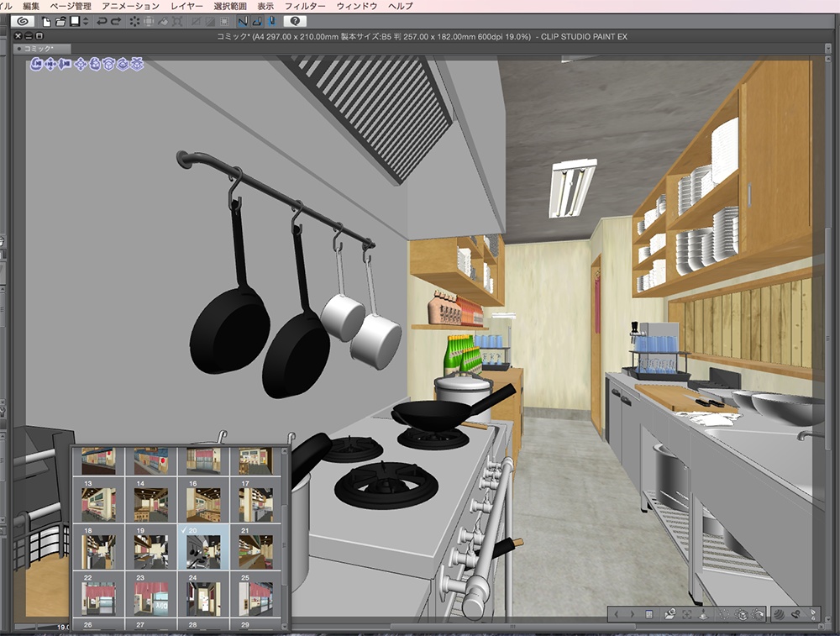Open the フィルター menu
Image resolution: width=840 pixels, height=636 pixels.
point(305,5)
